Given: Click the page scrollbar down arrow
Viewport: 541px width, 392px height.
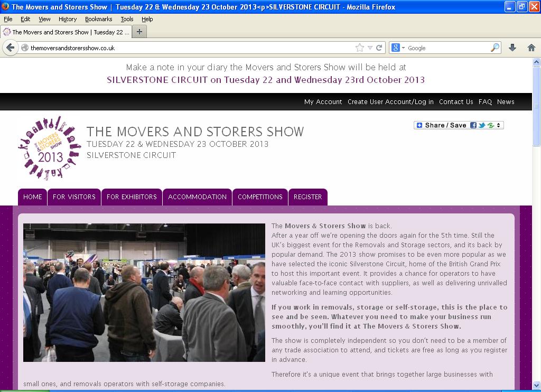Looking at the screenshot, I should pos(536,385).
